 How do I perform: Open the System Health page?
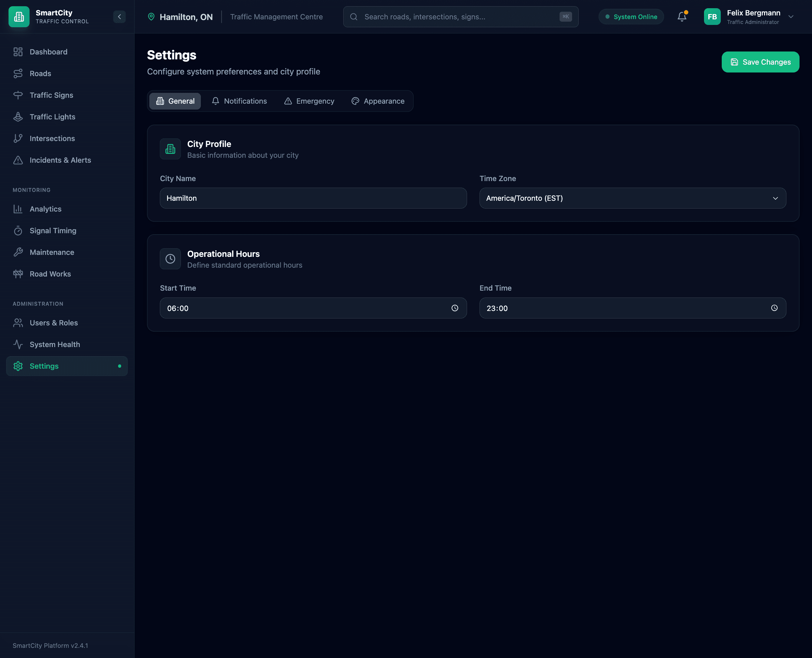(54, 344)
